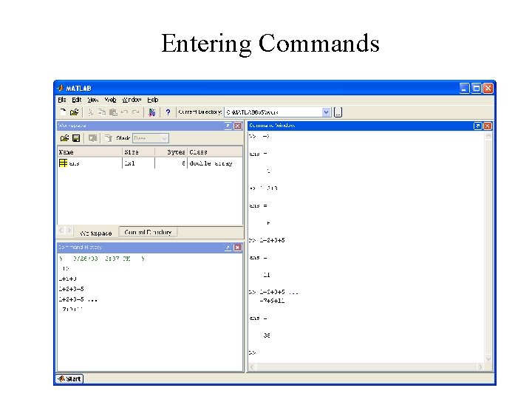Click the Paste clipboard icon
This screenshot has height=399, width=532.
(x=113, y=112)
